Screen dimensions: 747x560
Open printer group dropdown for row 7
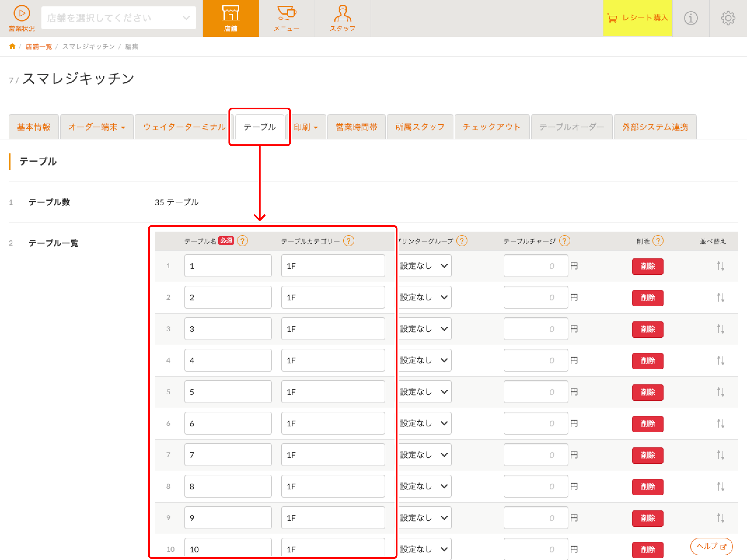425,455
